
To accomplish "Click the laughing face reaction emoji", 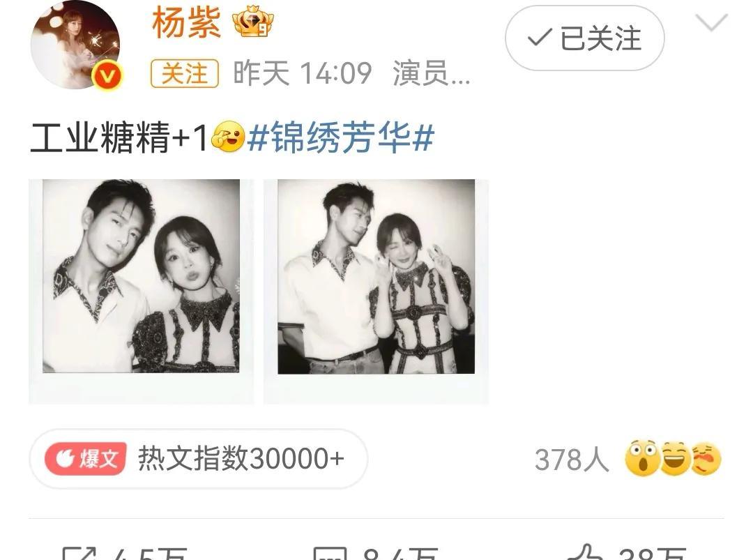I will (x=674, y=459).
